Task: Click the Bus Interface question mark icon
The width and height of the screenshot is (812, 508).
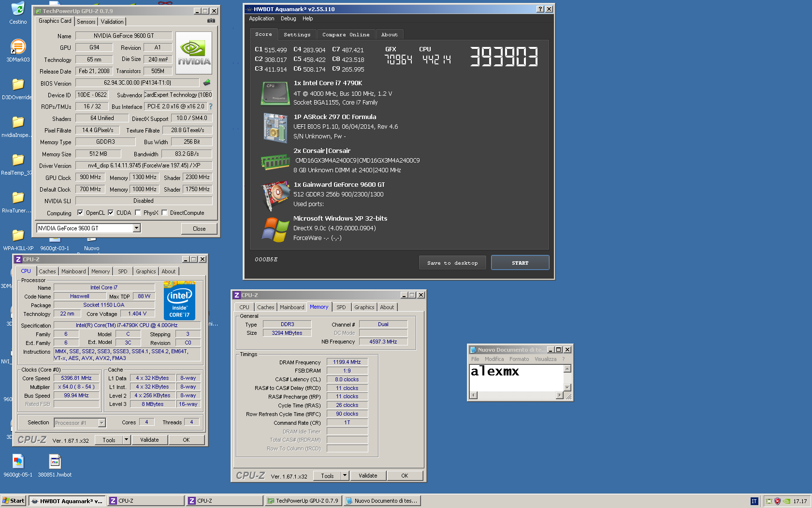Action: (210, 106)
